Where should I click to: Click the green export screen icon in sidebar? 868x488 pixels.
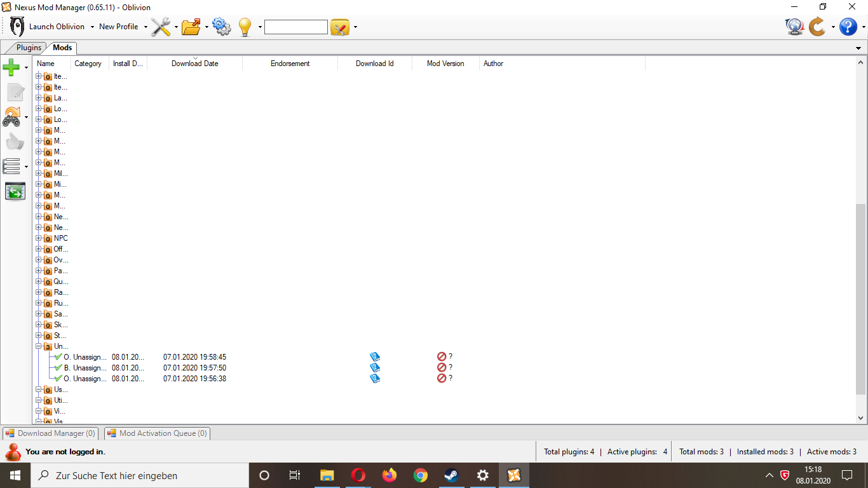pos(15,191)
